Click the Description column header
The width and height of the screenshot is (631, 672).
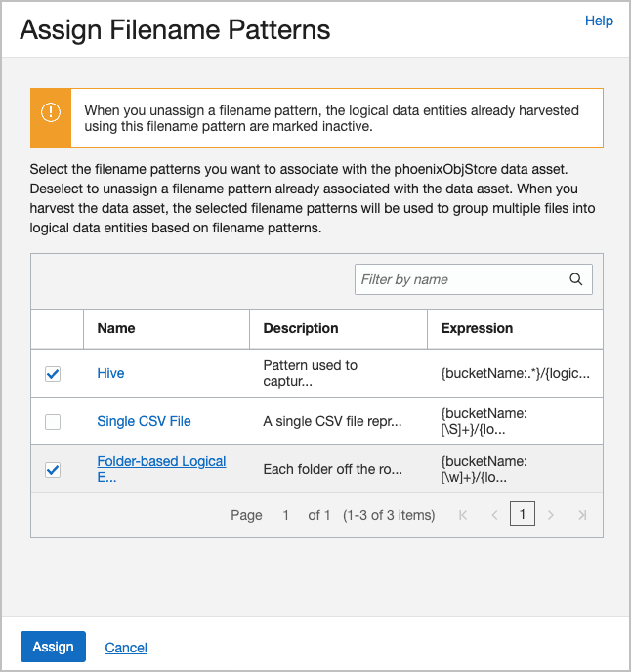[x=301, y=329]
